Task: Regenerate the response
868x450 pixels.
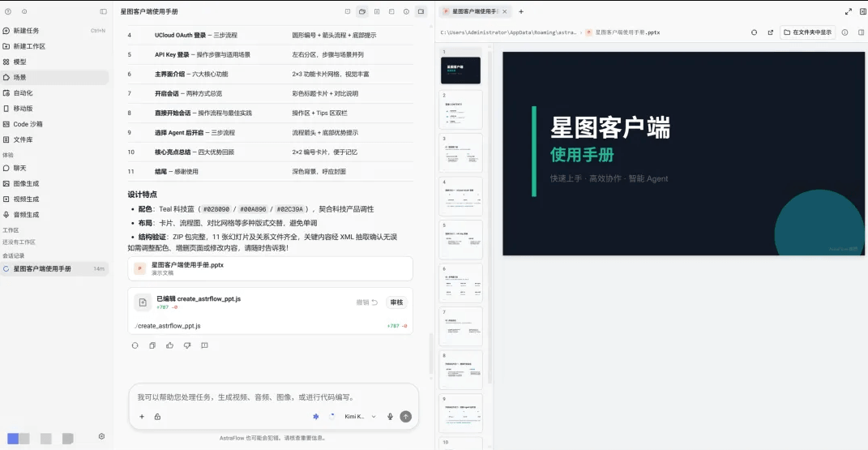Action: [135, 345]
